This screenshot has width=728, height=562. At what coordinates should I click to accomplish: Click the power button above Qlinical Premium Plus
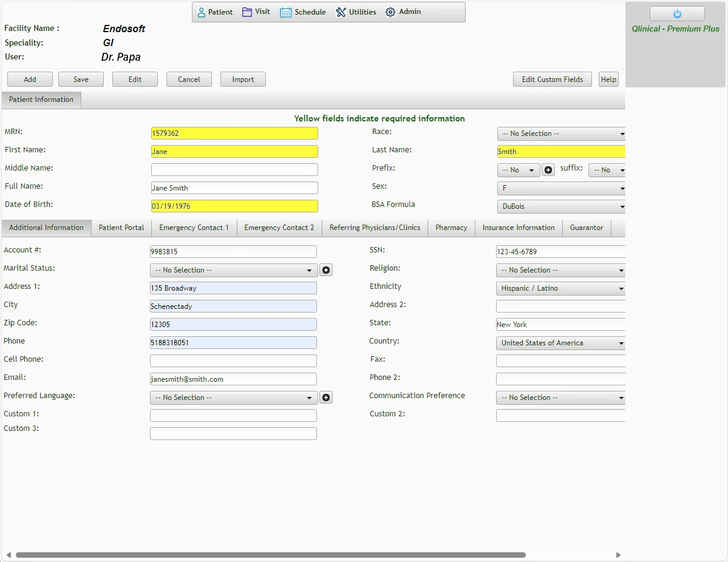tap(676, 14)
